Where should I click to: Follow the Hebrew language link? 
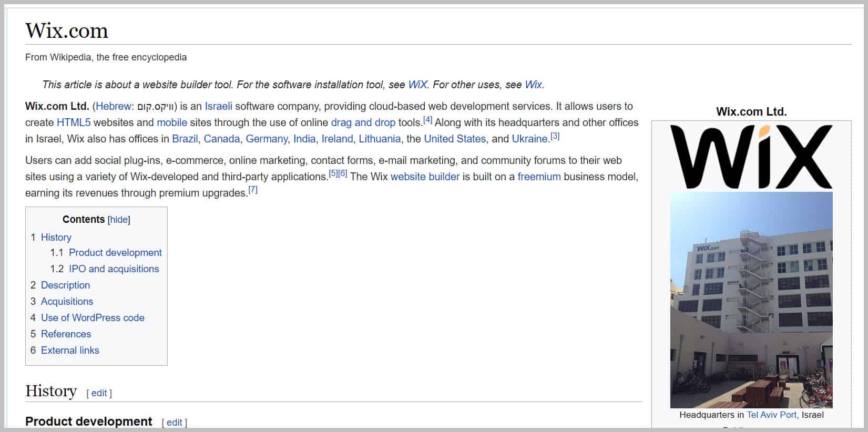click(x=114, y=106)
